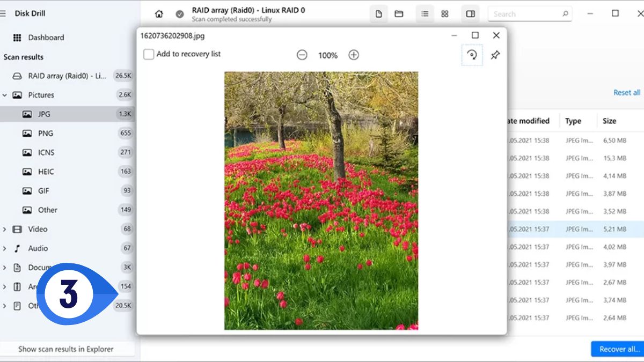This screenshot has width=644, height=362.
Task: Select the file row sized 3,52 MB
Action: (x=575, y=211)
